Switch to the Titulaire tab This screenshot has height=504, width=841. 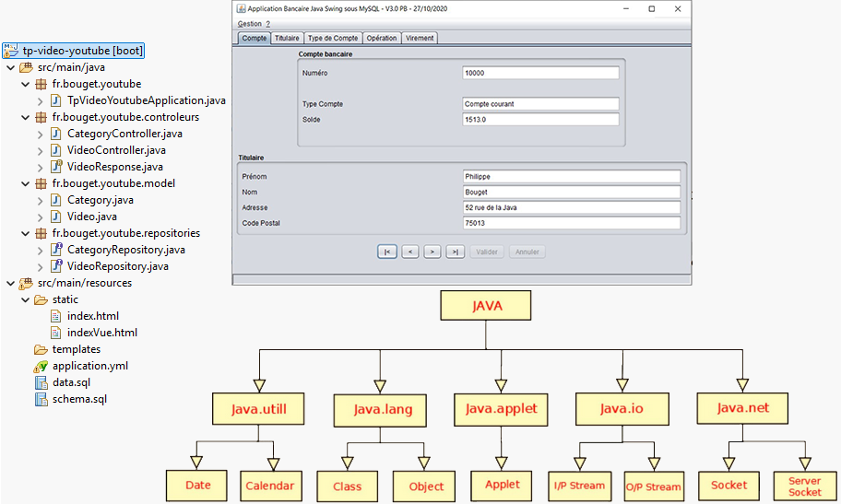click(287, 38)
